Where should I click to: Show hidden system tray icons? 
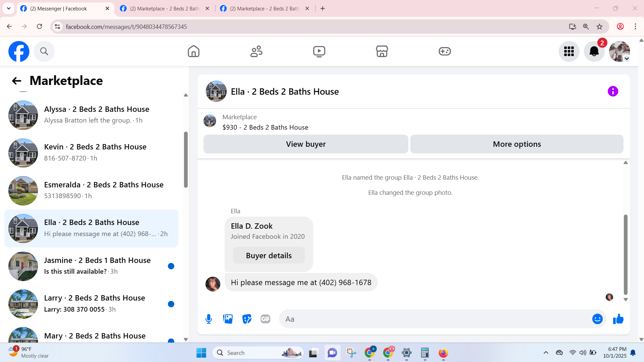click(546, 353)
